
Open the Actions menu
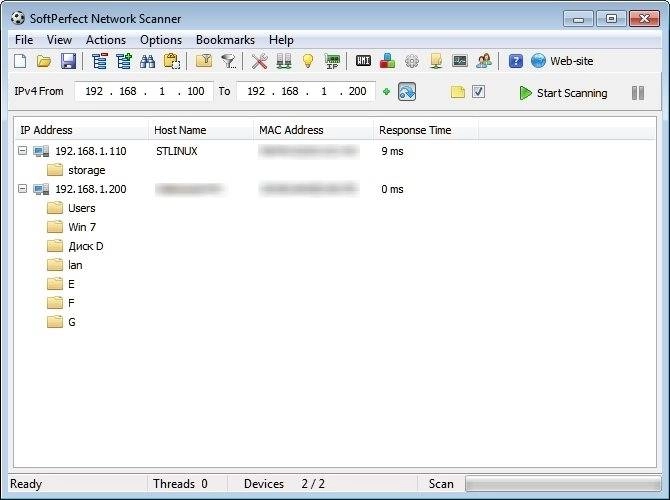(106, 40)
